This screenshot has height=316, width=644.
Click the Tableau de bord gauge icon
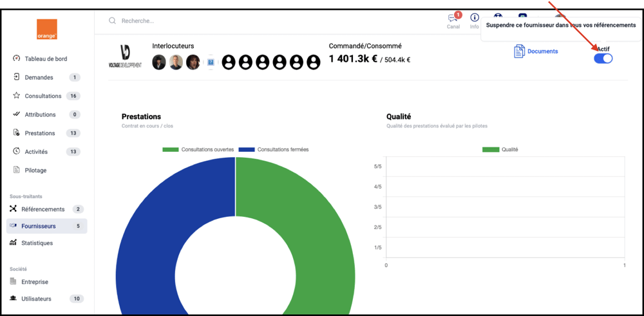coord(17,59)
